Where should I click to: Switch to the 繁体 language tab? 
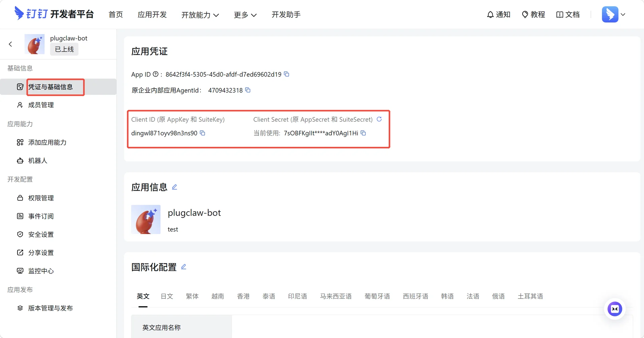click(192, 296)
